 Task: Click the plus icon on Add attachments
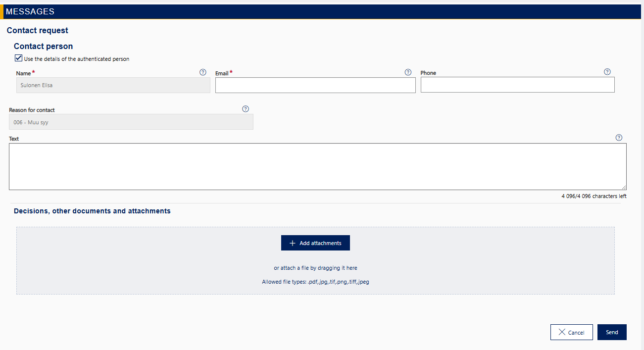(x=293, y=243)
